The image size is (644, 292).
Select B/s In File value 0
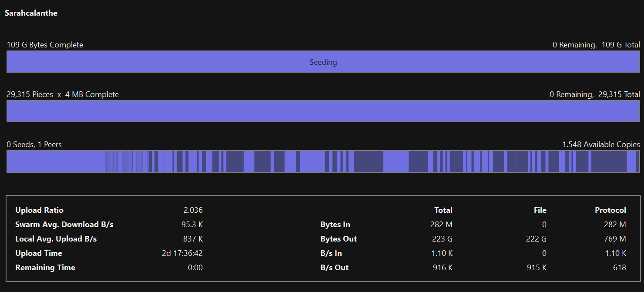[x=544, y=253]
